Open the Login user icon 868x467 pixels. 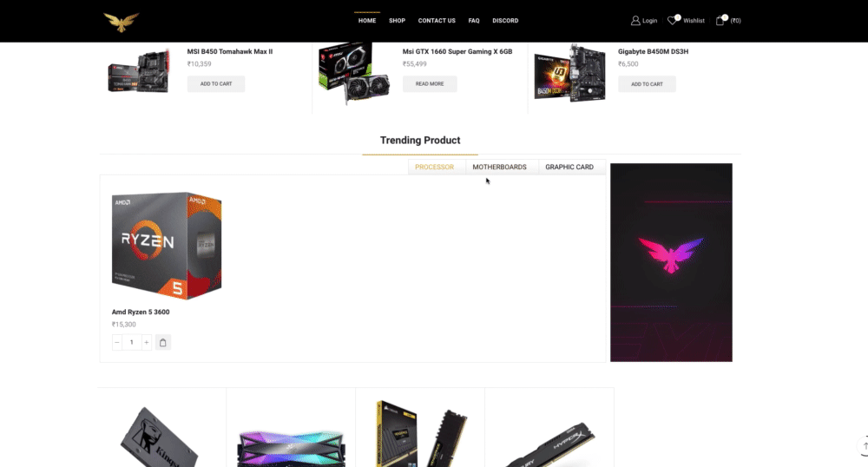(635, 21)
